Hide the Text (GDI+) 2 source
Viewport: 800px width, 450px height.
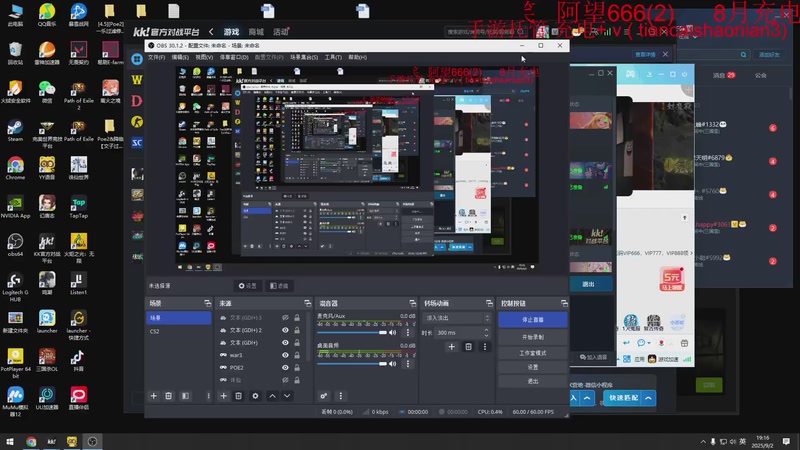coord(285,330)
